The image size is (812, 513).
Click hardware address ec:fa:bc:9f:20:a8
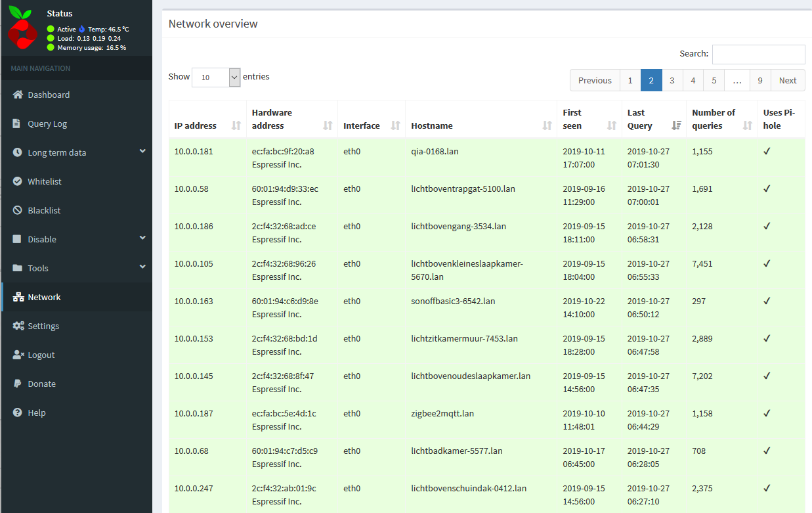click(283, 151)
